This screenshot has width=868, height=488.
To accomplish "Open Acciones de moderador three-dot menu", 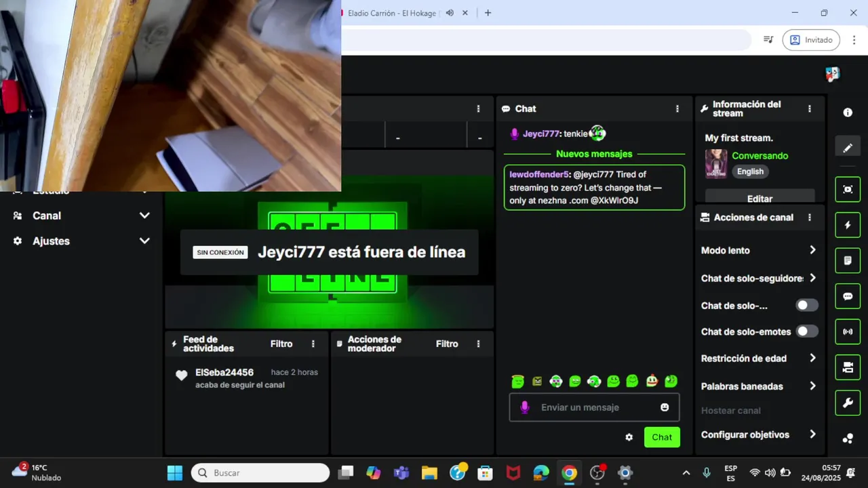I will (x=478, y=344).
